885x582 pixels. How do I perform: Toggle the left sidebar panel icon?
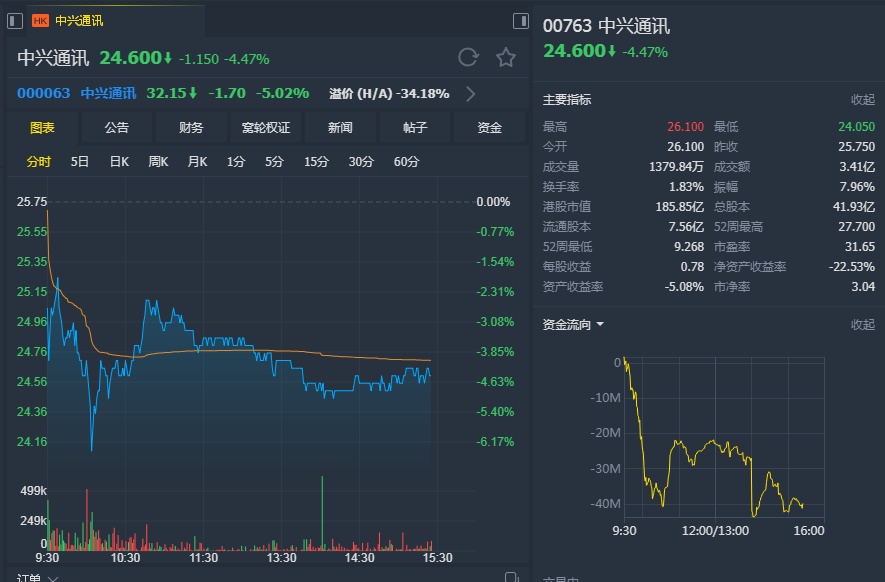click(x=15, y=20)
